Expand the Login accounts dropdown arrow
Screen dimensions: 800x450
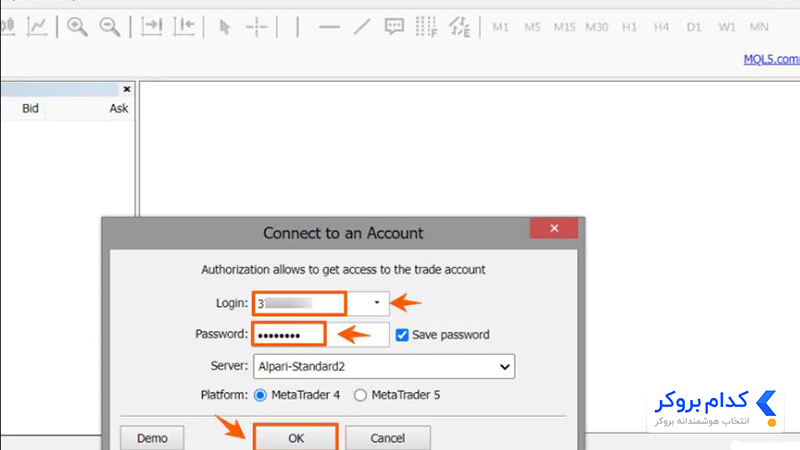(x=377, y=303)
